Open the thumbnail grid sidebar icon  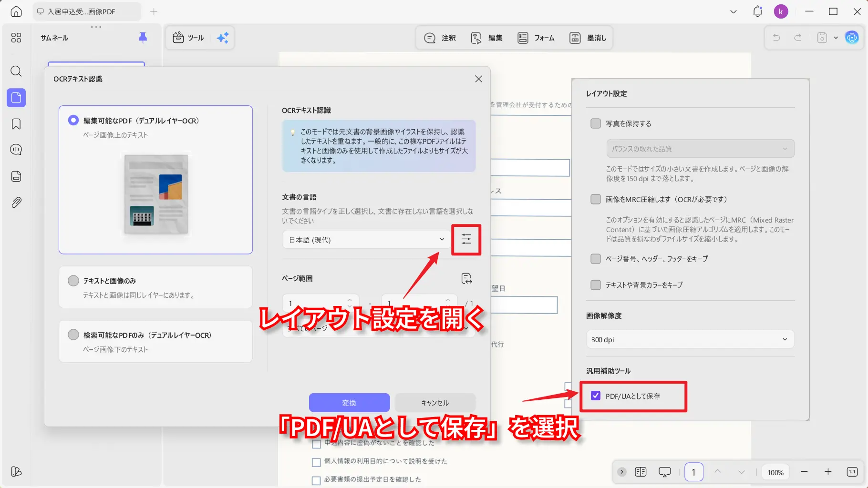click(x=16, y=38)
